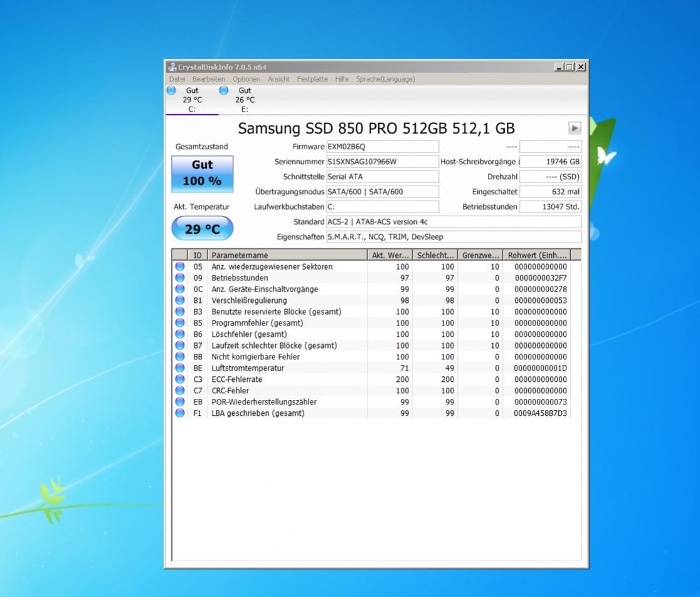Click status orb for row EB

[x=180, y=401]
